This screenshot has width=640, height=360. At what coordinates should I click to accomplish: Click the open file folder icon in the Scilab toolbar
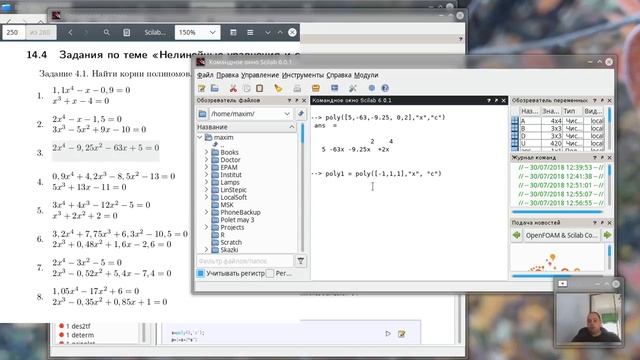point(215,88)
